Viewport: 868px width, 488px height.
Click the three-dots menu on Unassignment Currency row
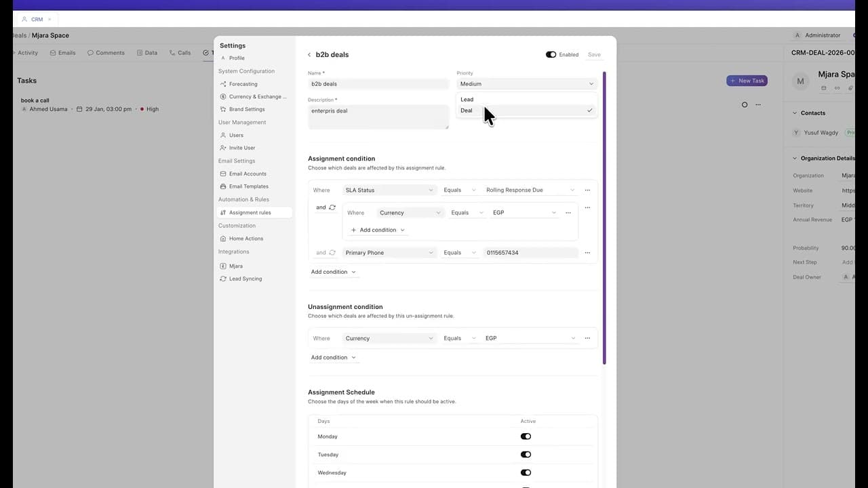click(x=587, y=338)
